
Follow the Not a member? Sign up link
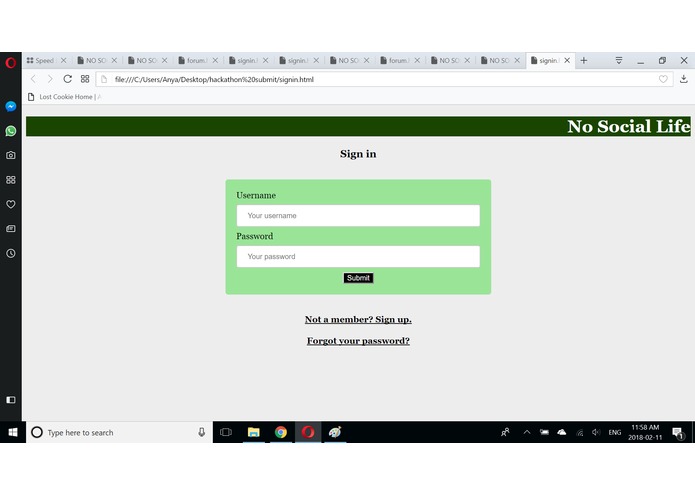[x=358, y=319]
